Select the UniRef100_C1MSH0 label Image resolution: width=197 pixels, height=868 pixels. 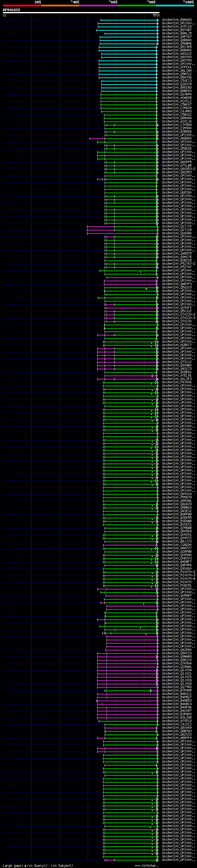(177, 128)
